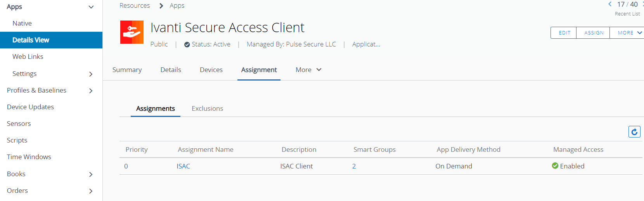Switch to the Exclusions tab

[207, 108]
